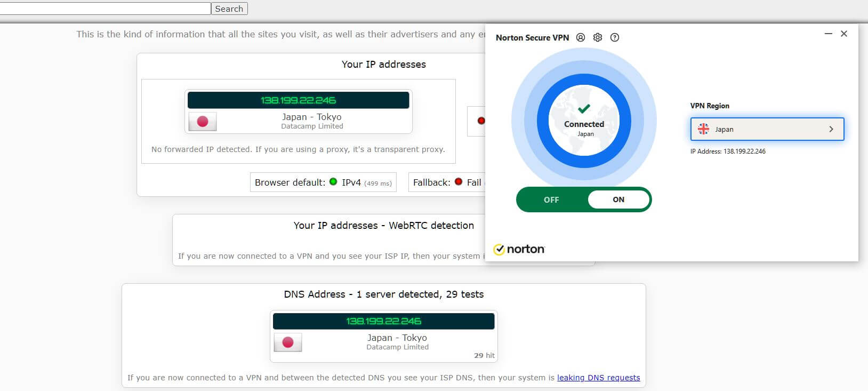Click the 499 ms latency value
Screen dimensions: 868x391
(x=378, y=183)
